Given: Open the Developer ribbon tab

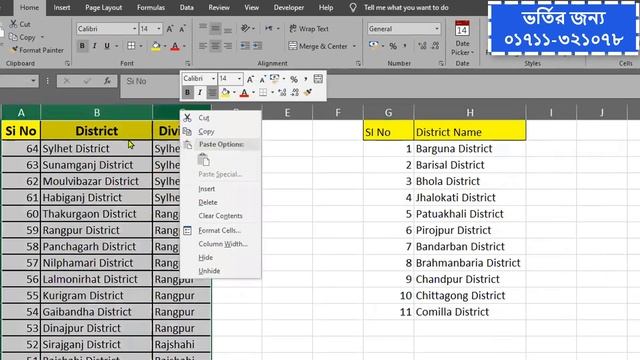Looking at the screenshot, I should pos(289,7).
